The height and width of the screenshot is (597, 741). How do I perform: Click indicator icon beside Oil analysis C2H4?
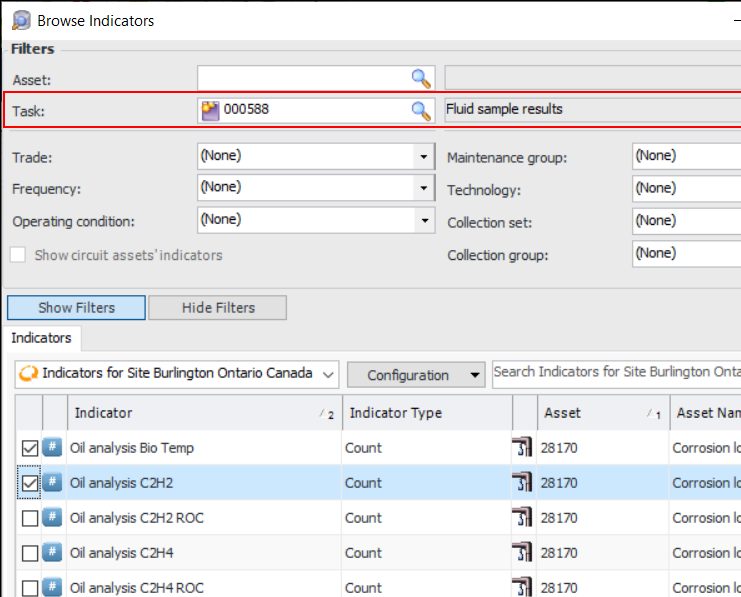click(53, 553)
